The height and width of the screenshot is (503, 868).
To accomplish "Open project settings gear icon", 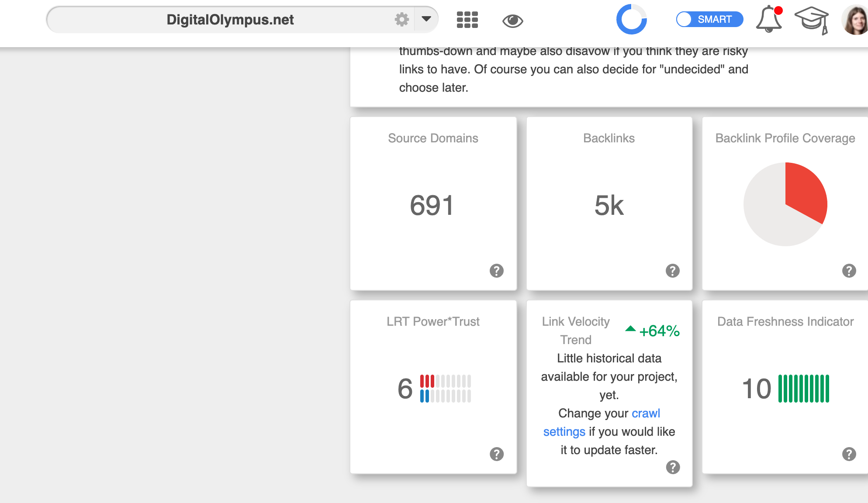I will click(401, 19).
